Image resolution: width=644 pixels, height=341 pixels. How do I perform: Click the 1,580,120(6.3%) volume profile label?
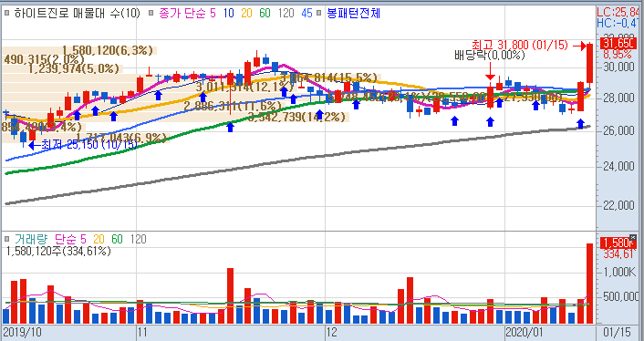click(x=108, y=50)
